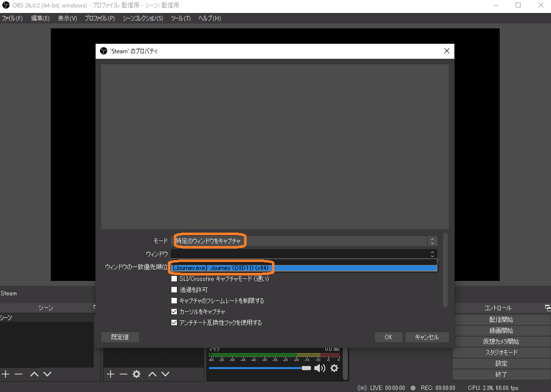
Task: Uncheck アンチチート互換性フックを使用する checkbox
Action: click(x=174, y=322)
